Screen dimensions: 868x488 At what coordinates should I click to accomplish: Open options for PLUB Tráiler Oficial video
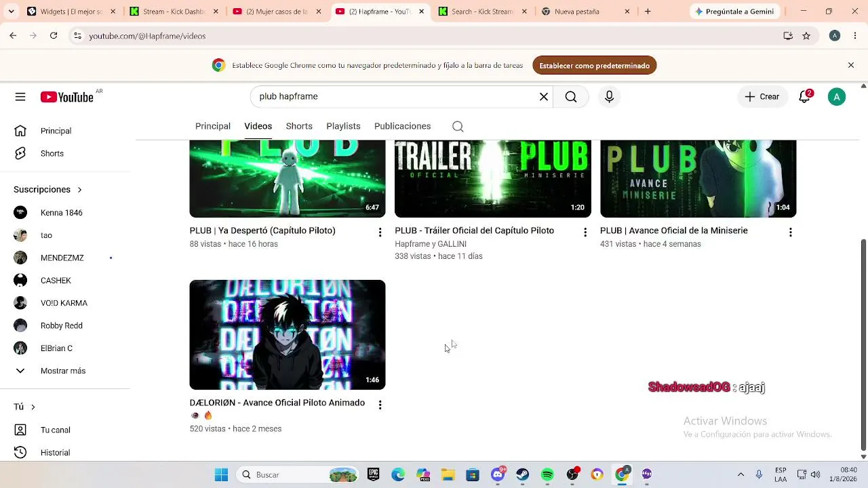(x=585, y=232)
